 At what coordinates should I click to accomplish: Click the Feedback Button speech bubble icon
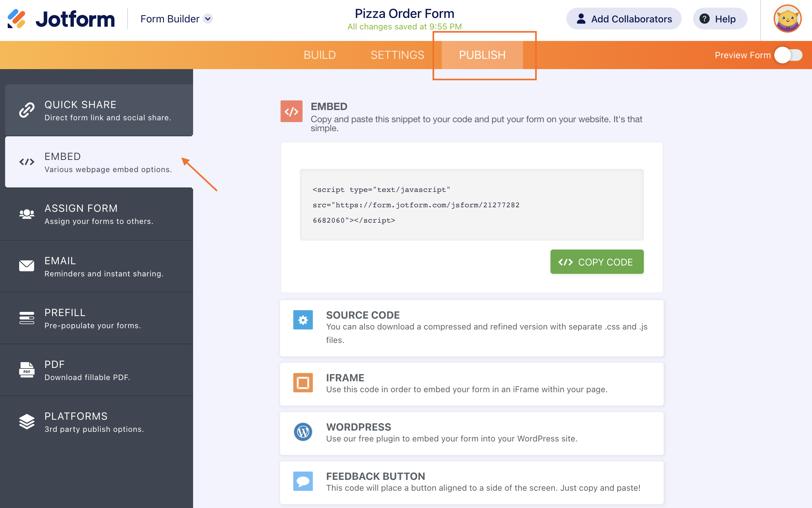(x=303, y=481)
